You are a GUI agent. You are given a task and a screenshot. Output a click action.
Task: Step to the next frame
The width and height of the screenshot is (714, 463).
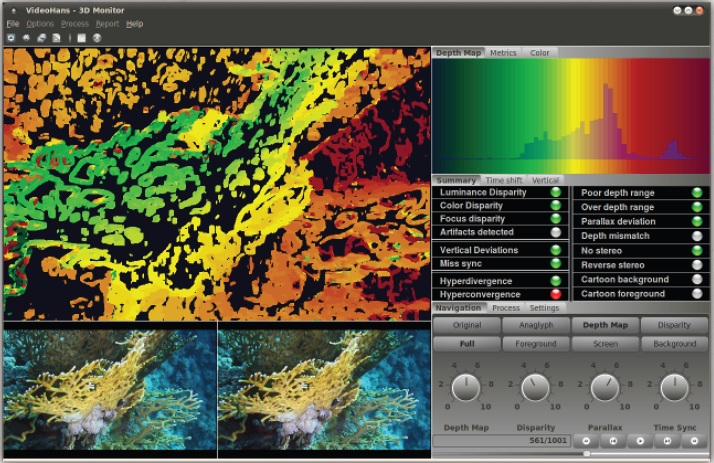coord(667,441)
